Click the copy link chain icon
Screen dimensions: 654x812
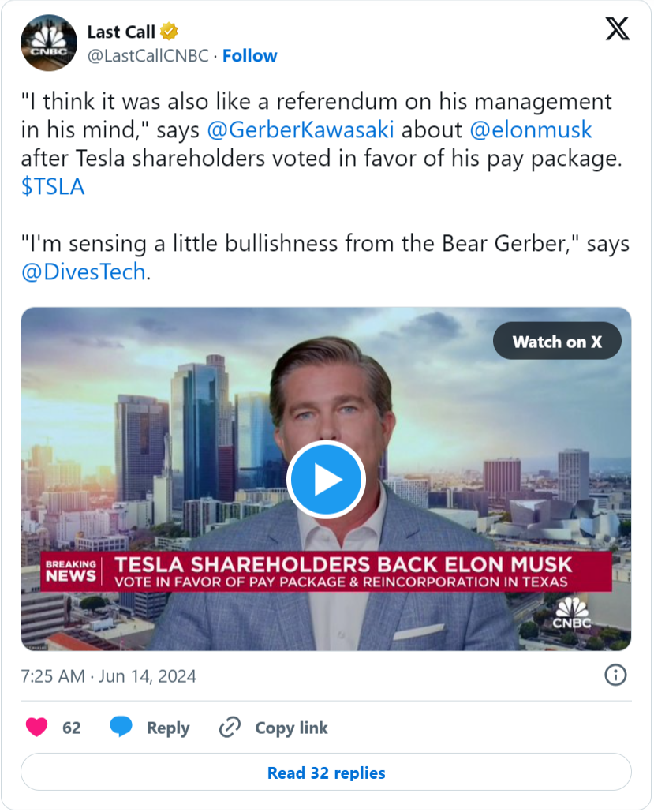click(230, 727)
